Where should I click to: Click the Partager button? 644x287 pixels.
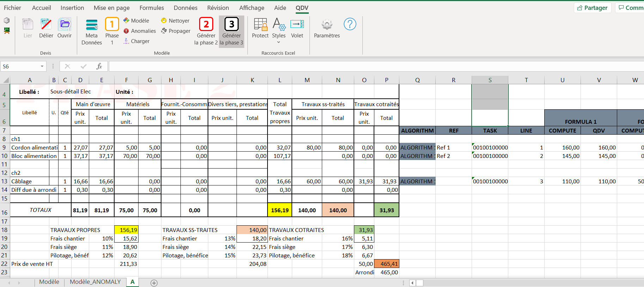coord(592,8)
